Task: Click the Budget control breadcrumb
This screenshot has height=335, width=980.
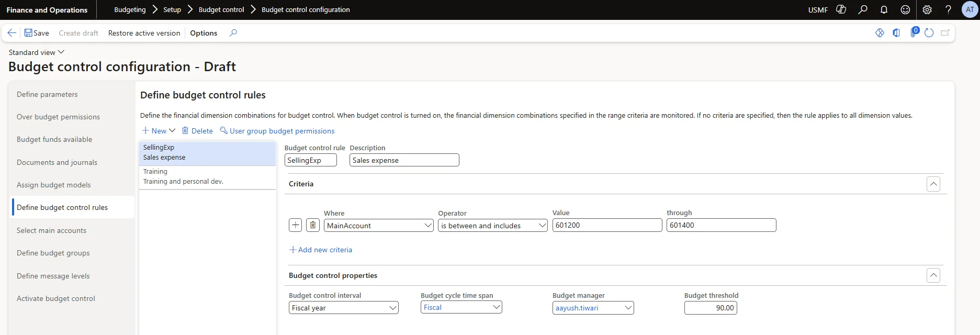Action: pyautogui.click(x=221, y=9)
